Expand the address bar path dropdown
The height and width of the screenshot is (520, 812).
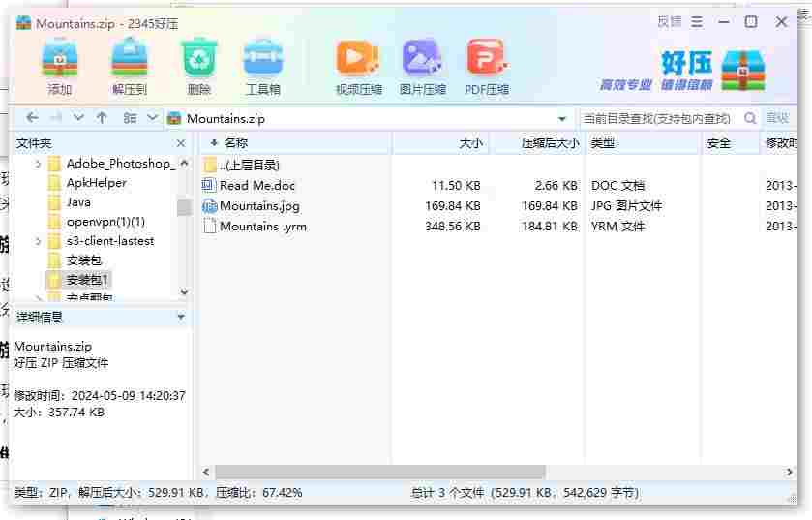pos(562,119)
